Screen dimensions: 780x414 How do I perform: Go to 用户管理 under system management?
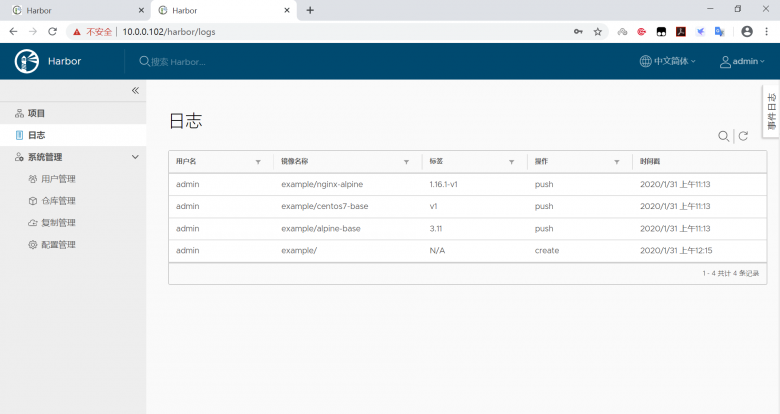tap(58, 179)
